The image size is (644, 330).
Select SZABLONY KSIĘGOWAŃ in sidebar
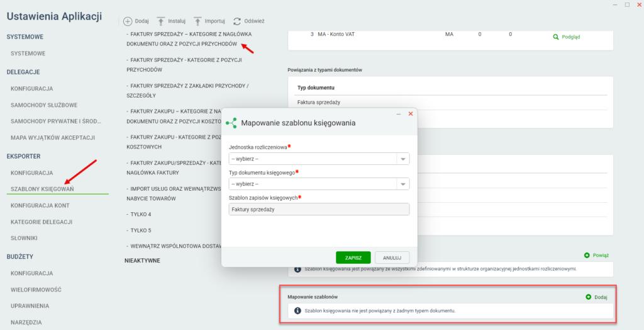tap(42, 189)
